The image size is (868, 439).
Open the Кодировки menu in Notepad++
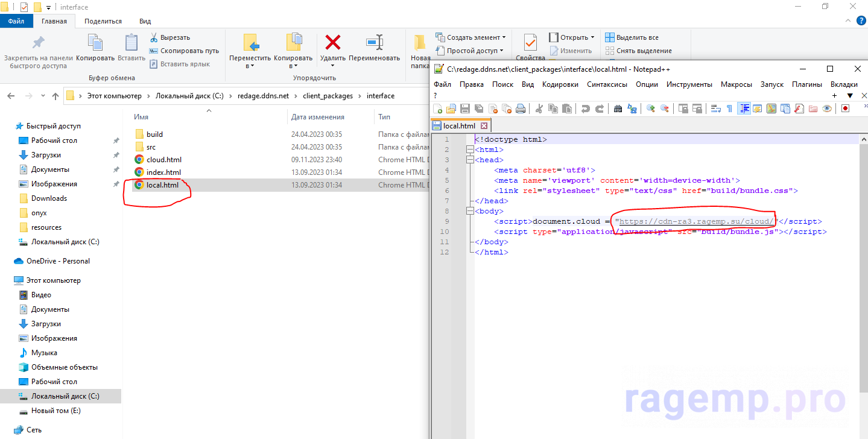560,84
